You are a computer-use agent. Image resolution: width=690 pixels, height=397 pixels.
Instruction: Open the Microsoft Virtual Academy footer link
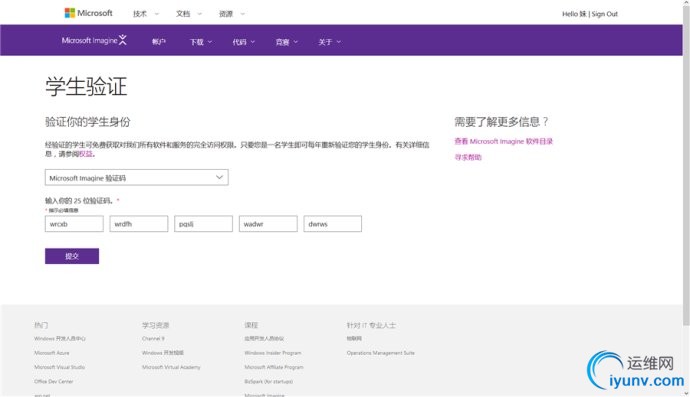171,367
